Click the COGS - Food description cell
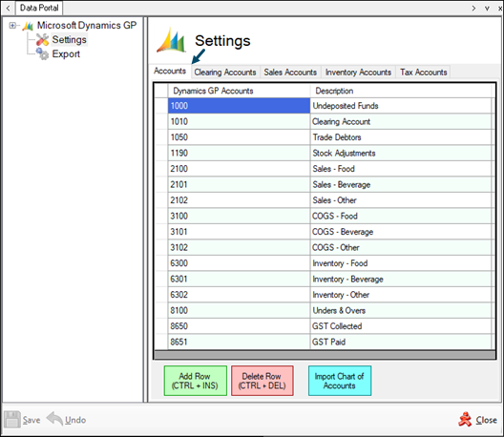 (x=401, y=216)
